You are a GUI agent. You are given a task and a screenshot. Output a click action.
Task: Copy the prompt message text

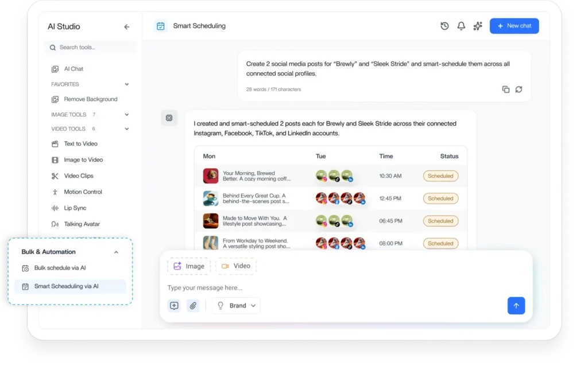click(505, 89)
